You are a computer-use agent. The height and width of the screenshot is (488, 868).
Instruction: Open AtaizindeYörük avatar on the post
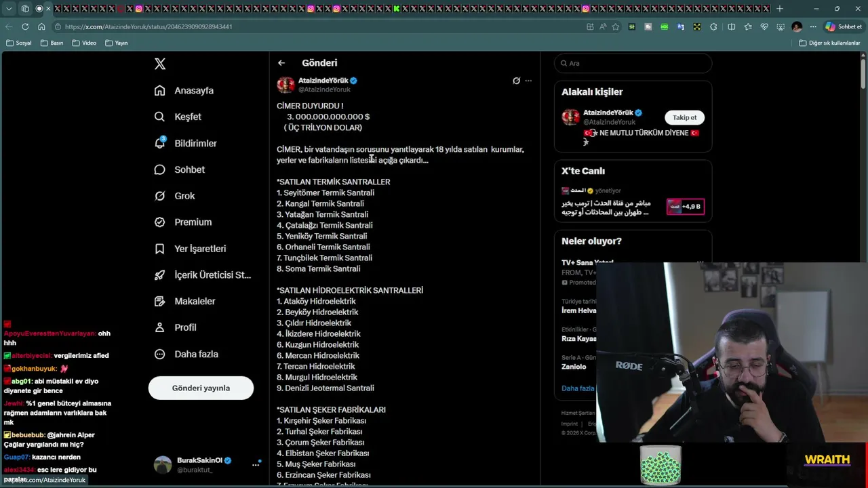tap(285, 85)
